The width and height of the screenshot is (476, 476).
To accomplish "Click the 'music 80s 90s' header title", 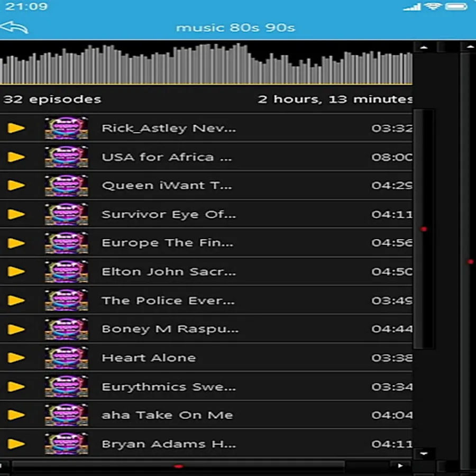I will coord(235,28).
